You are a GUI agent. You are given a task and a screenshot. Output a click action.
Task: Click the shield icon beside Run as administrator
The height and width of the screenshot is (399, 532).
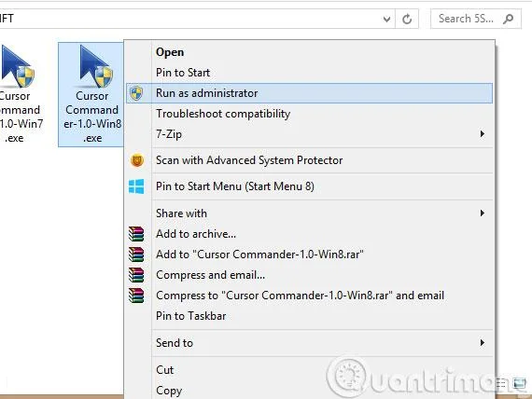tap(136, 93)
